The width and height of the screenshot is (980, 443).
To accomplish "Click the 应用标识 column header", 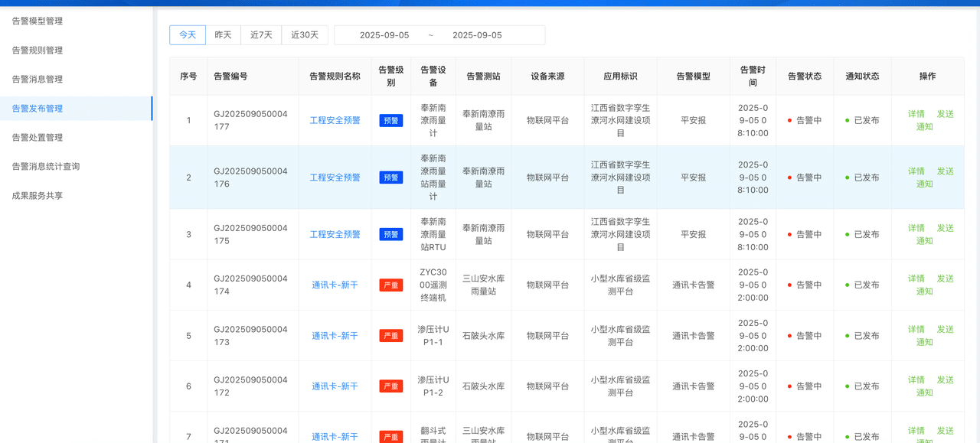I will tap(620, 77).
